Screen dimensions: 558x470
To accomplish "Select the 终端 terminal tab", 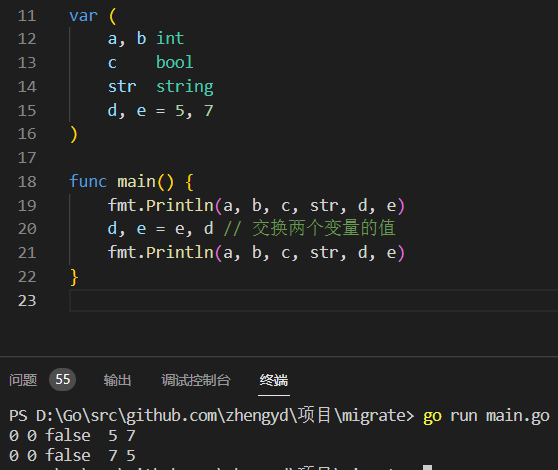I will click(274, 380).
